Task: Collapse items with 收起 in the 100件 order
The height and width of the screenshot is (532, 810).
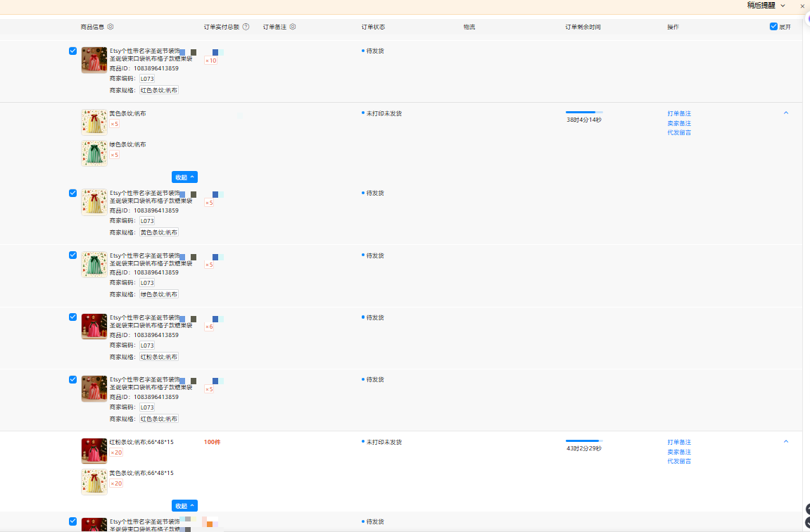Action: pos(184,506)
